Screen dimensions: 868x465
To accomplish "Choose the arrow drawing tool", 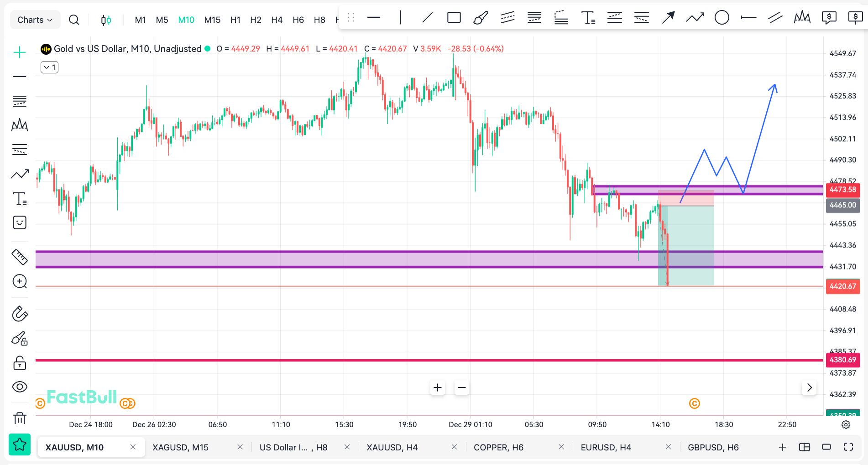I will pyautogui.click(x=668, y=18).
